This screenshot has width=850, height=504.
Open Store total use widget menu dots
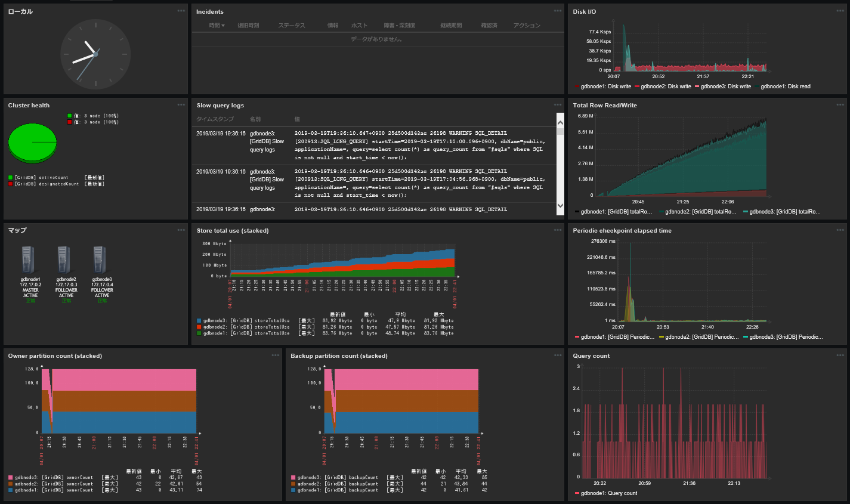tap(557, 230)
